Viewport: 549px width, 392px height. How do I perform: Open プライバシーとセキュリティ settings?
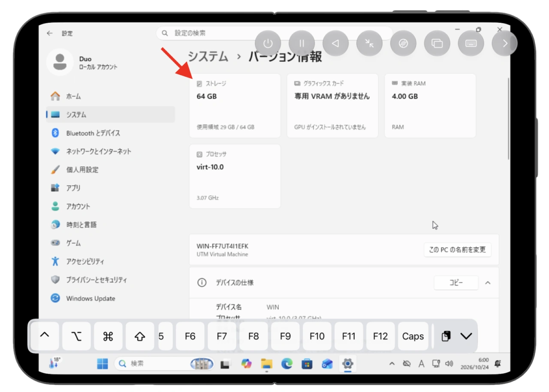coord(110,280)
